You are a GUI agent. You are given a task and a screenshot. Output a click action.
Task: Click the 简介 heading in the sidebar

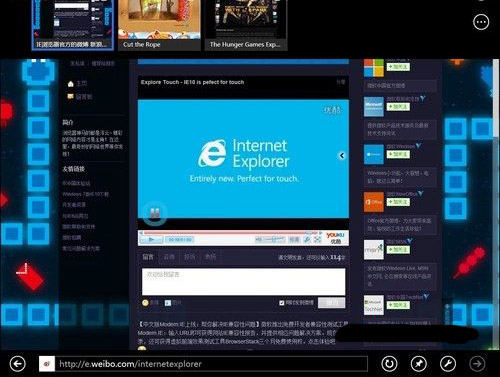point(68,122)
